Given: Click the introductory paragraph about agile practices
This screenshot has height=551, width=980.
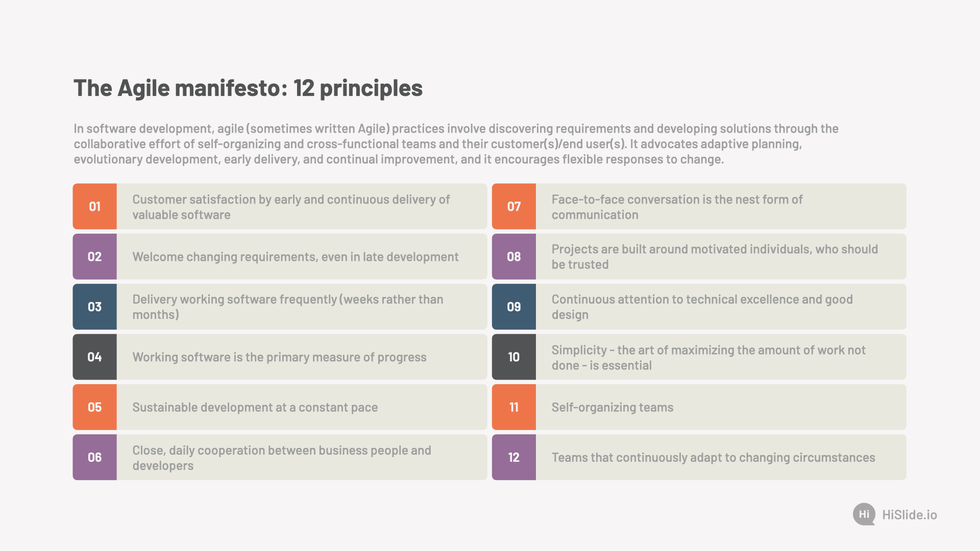Looking at the screenshot, I should [456, 144].
